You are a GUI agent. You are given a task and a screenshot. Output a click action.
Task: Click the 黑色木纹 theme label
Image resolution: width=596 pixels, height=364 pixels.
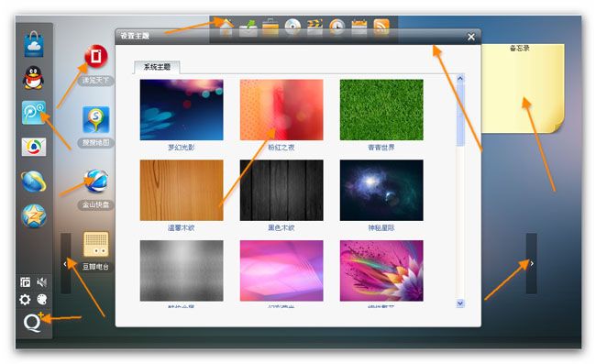point(281,228)
